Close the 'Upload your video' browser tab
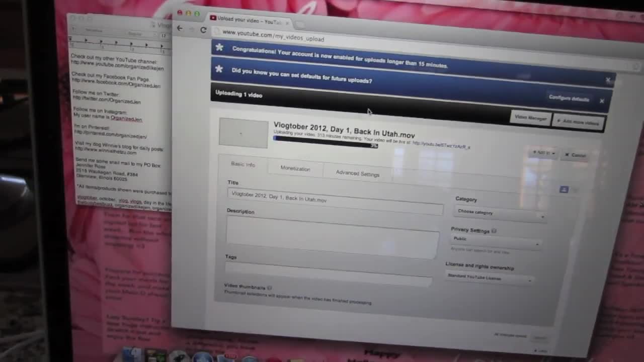Viewport: 644px width, 362px height. tap(287, 23)
